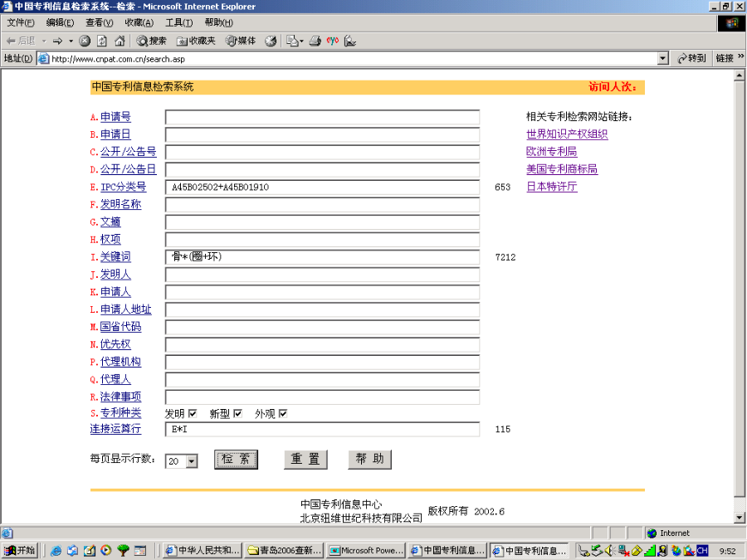Open the 美国专利商标局 link
The image size is (747, 560).
tap(562, 169)
